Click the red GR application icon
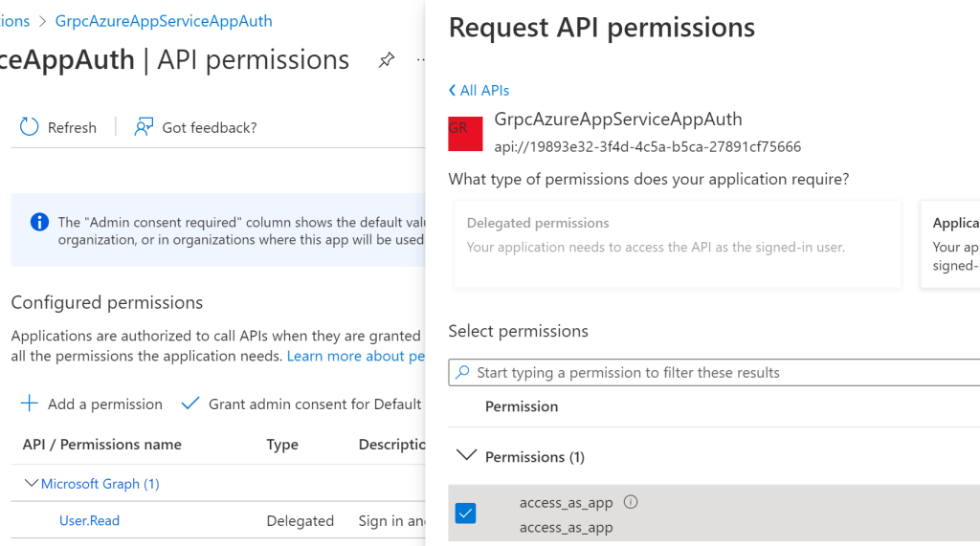Image resolution: width=980 pixels, height=546 pixels. 471,133
